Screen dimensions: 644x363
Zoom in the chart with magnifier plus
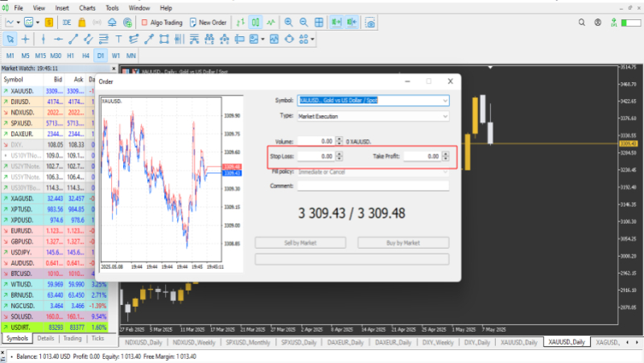pos(289,23)
